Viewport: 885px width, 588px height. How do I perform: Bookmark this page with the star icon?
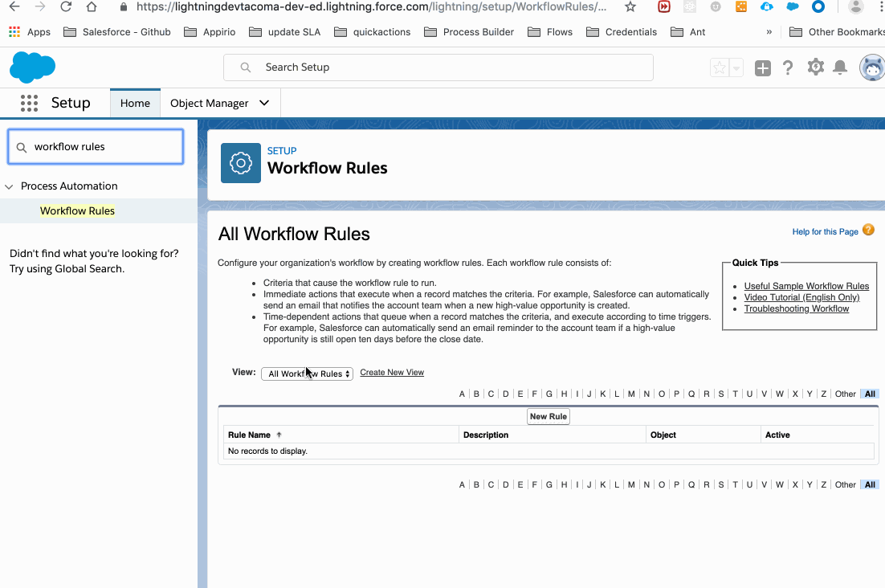(x=630, y=6)
